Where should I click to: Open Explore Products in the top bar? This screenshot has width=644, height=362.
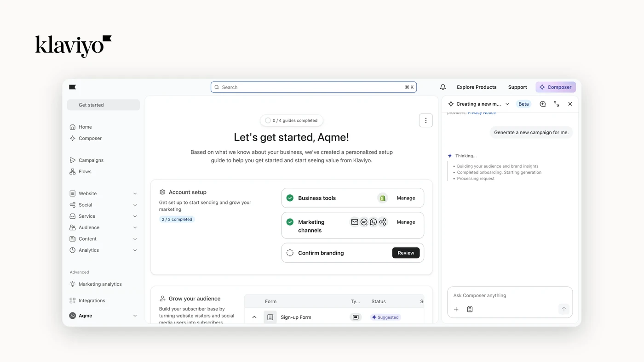[477, 87]
